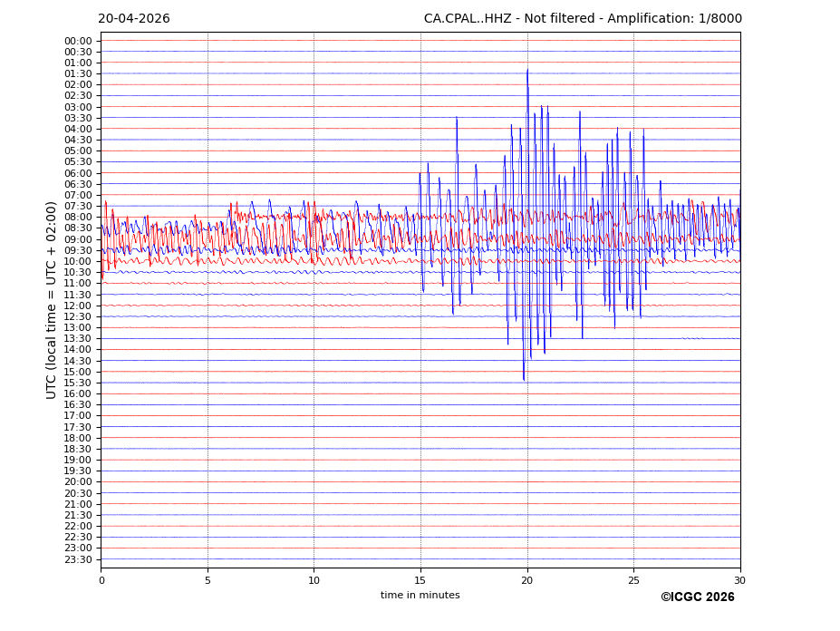
Task: Click the 15 tick on the minutes axis
Action: 420,580
